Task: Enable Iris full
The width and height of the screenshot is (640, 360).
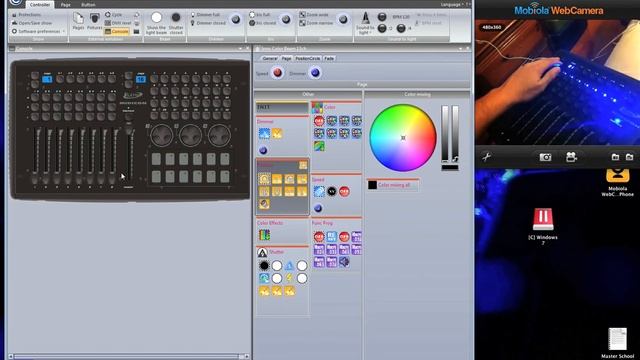Action: [x=260, y=15]
